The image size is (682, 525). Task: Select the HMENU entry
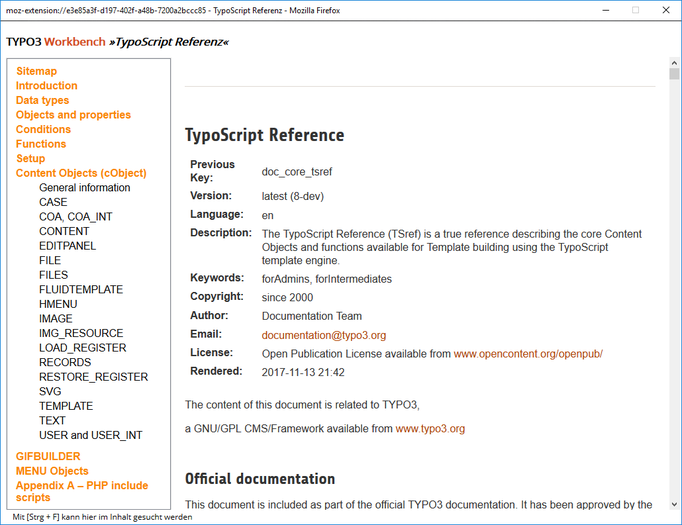click(58, 304)
